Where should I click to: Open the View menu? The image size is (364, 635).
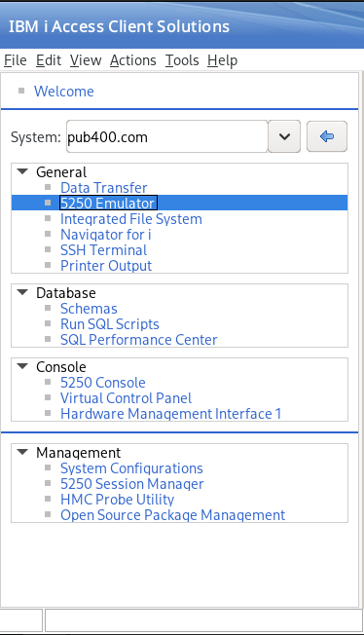(x=86, y=60)
